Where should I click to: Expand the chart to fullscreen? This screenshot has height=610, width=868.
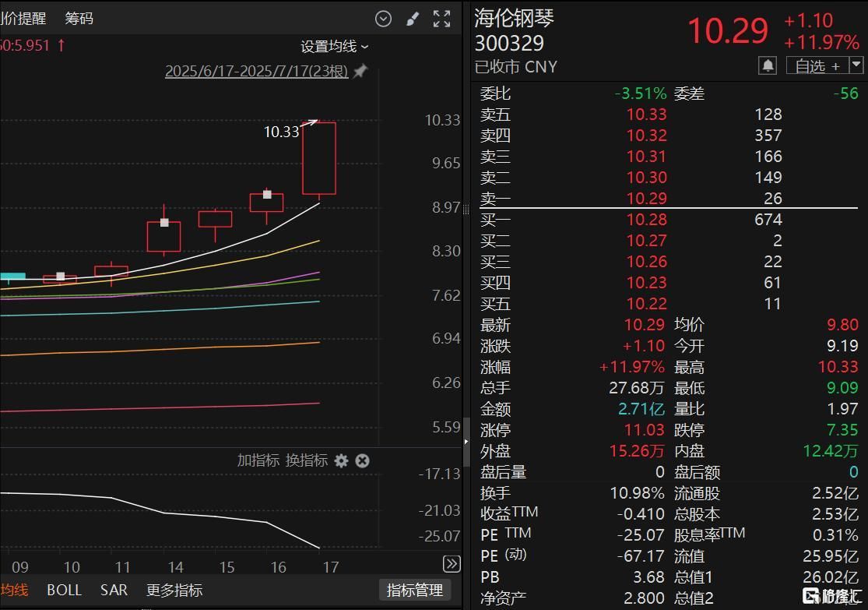point(441,19)
